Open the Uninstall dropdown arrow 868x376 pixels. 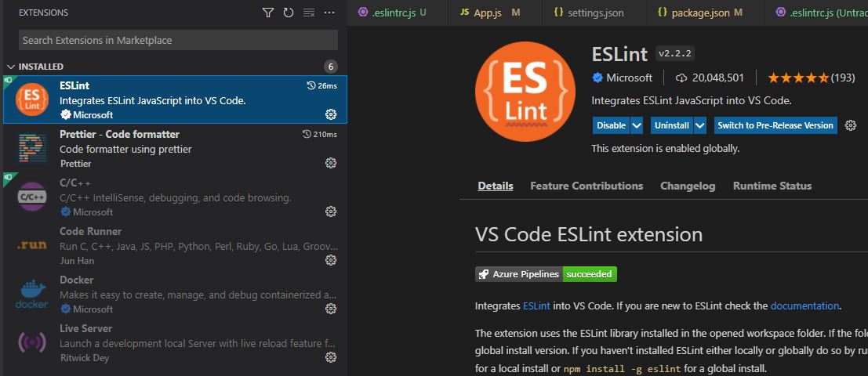700,125
